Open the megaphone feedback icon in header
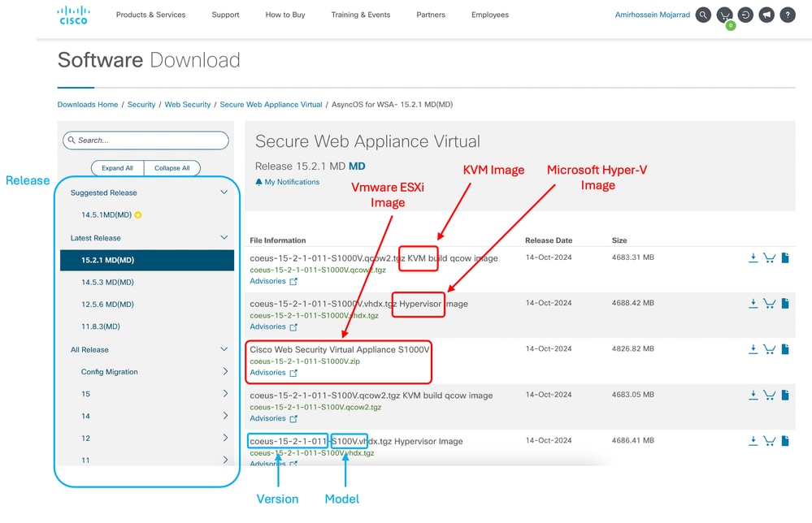This screenshot has height=523, width=812. 766,15
